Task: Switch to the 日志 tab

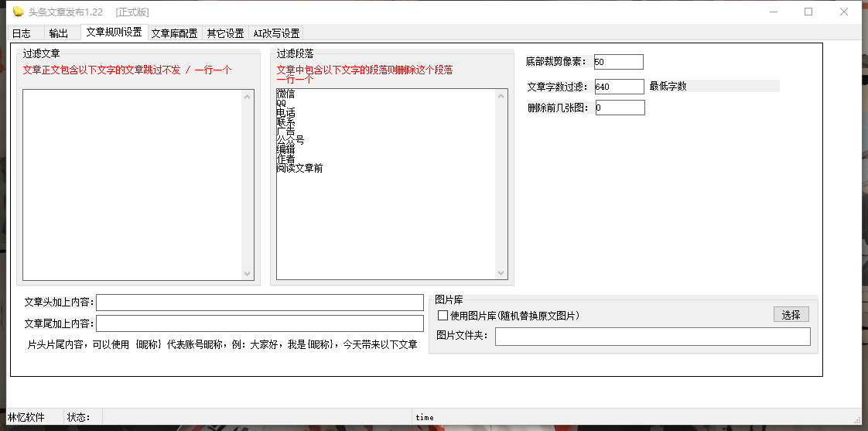Action: [x=22, y=33]
